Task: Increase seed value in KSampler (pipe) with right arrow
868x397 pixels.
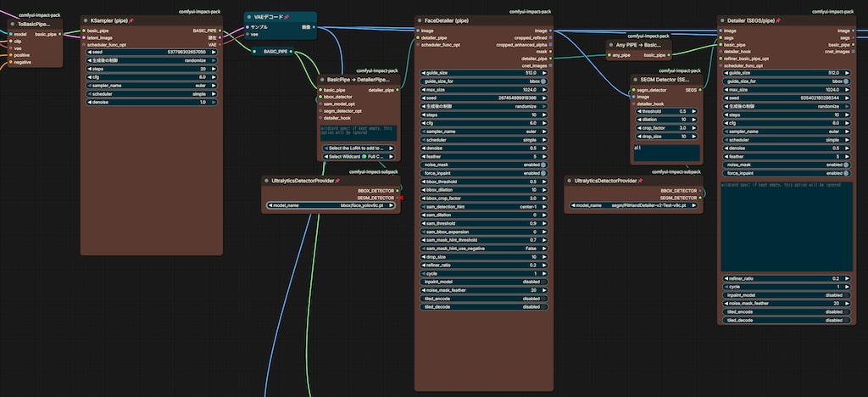Action: 214,52
